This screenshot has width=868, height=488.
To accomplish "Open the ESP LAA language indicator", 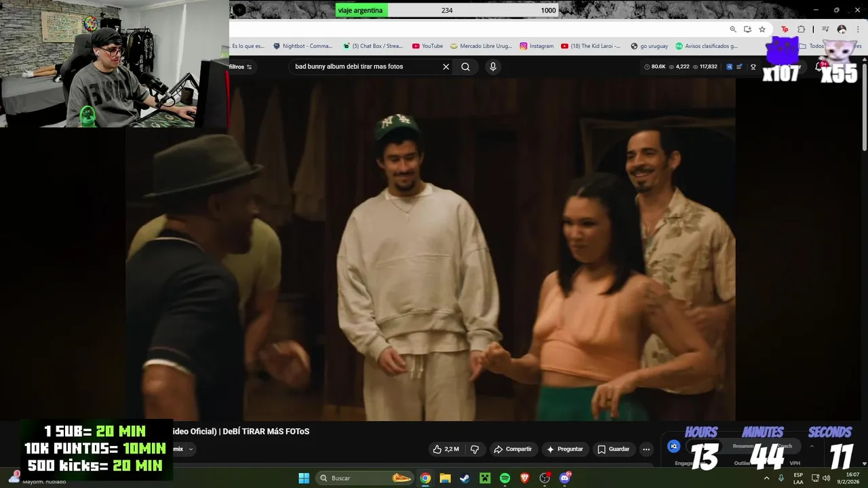I will click(798, 478).
